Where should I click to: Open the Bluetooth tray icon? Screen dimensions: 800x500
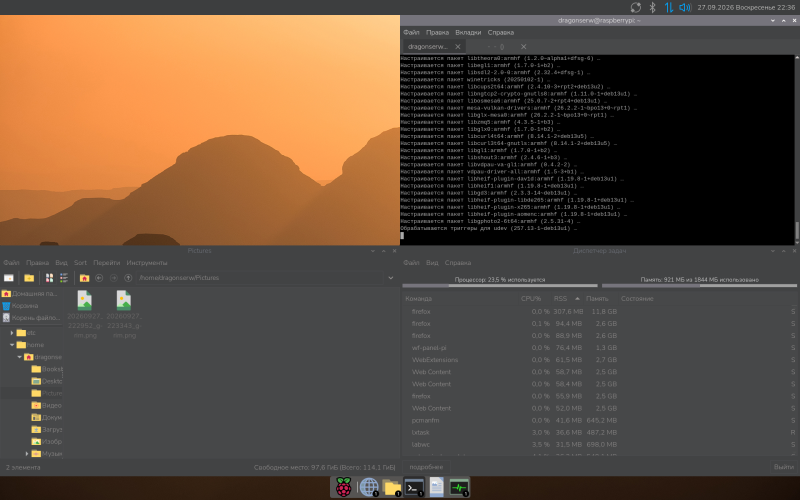(x=652, y=7)
